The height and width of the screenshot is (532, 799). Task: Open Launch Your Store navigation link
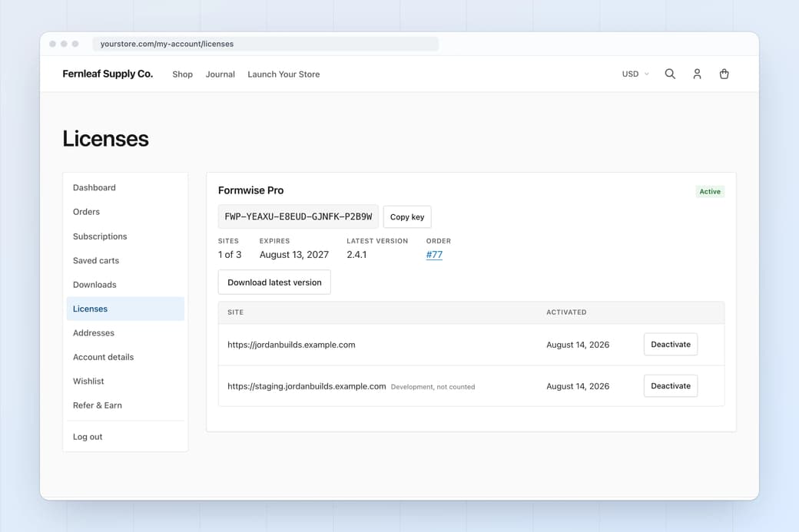click(x=283, y=74)
